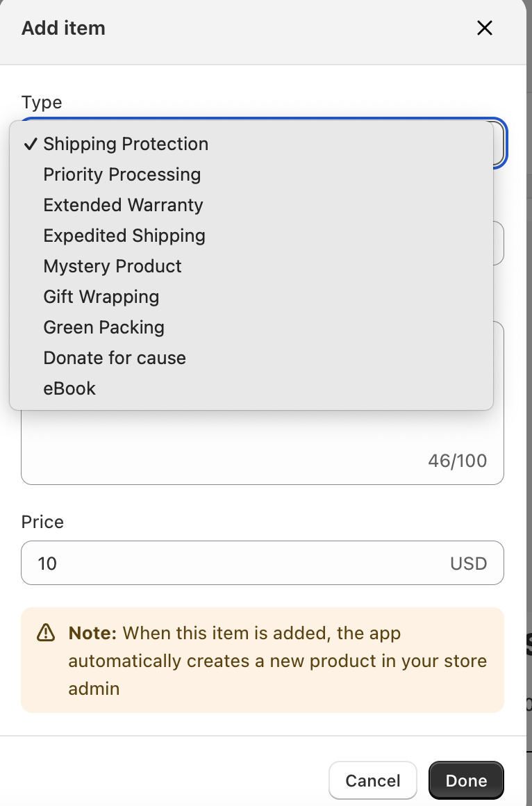Click the USD currency suffix
Screen dimensions: 532x806
pyautogui.click(x=468, y=563)
